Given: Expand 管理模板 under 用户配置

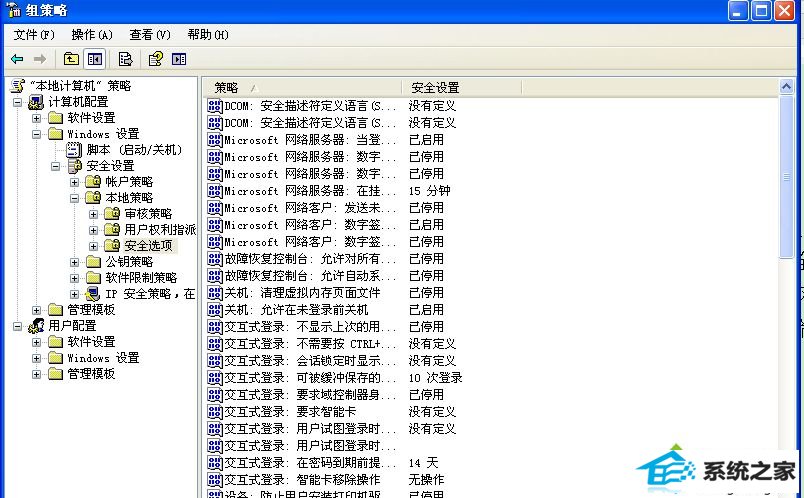Looking at the screenshot, I should pyautogui.click(x=36, y=374).
